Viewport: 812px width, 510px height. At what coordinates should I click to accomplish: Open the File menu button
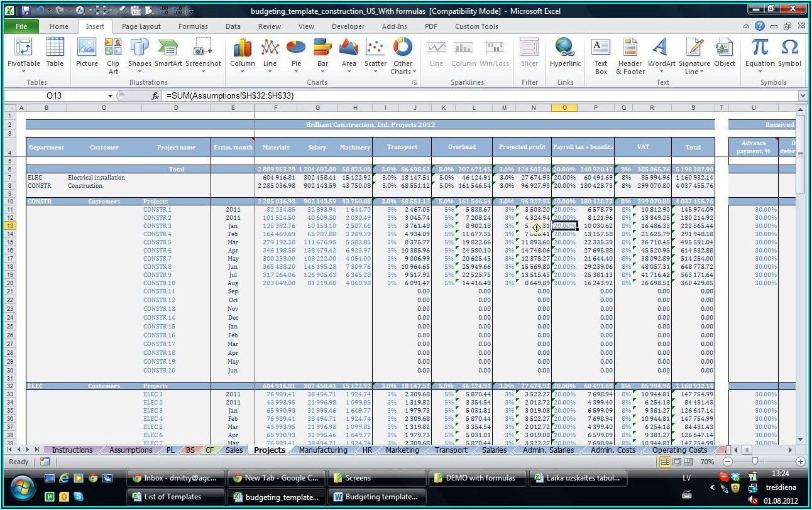point(21,26)
